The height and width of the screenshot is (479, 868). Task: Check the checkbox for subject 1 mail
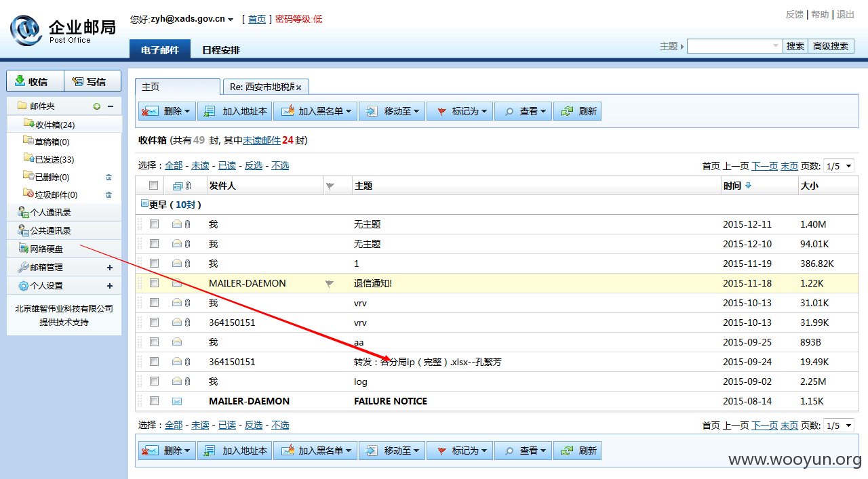[155, 263]
